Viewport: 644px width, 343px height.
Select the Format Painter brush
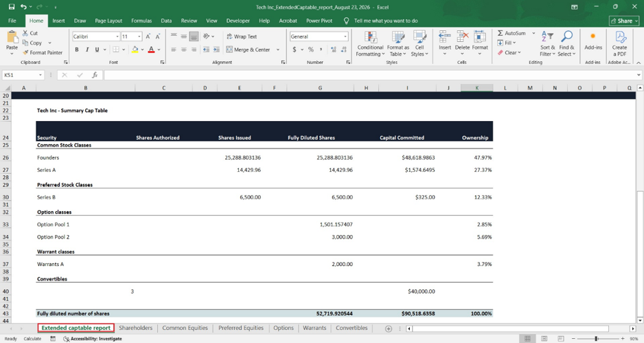click(25, 53)
